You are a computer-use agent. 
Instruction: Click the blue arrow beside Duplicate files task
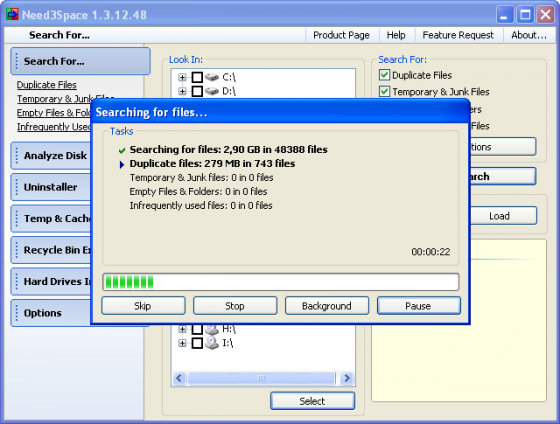[122, 165]
